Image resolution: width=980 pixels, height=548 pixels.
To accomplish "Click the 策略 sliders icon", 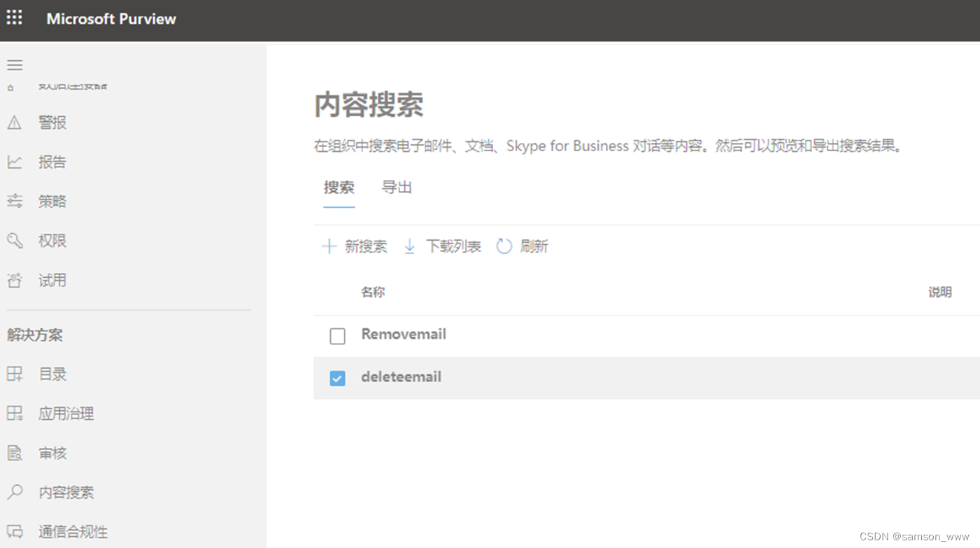I will pos(15,202).
